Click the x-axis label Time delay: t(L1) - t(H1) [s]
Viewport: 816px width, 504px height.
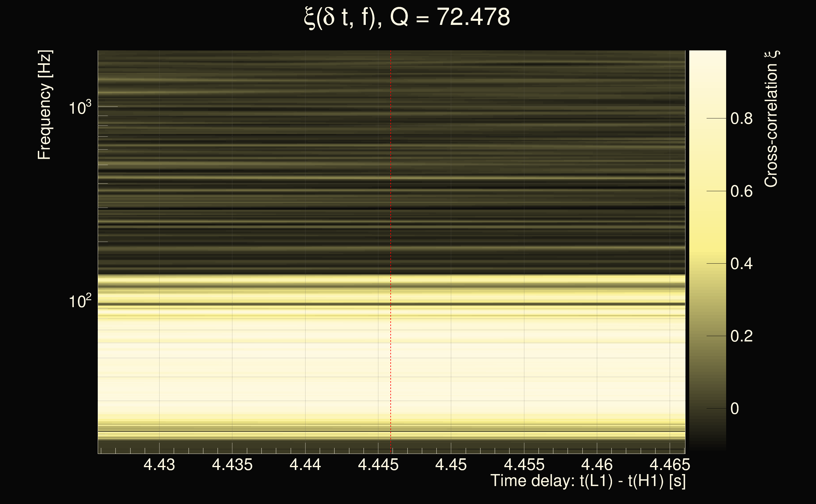[x=588, y=481]
